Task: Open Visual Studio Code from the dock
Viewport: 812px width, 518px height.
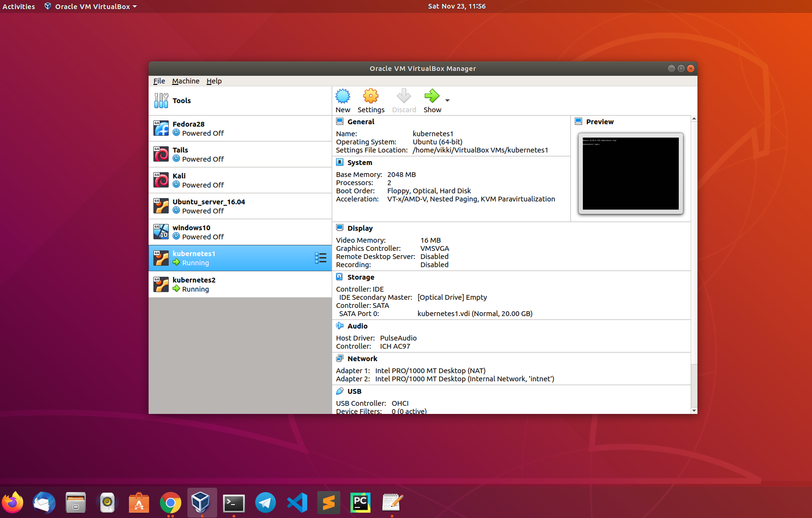Action: tap(297, 503)
